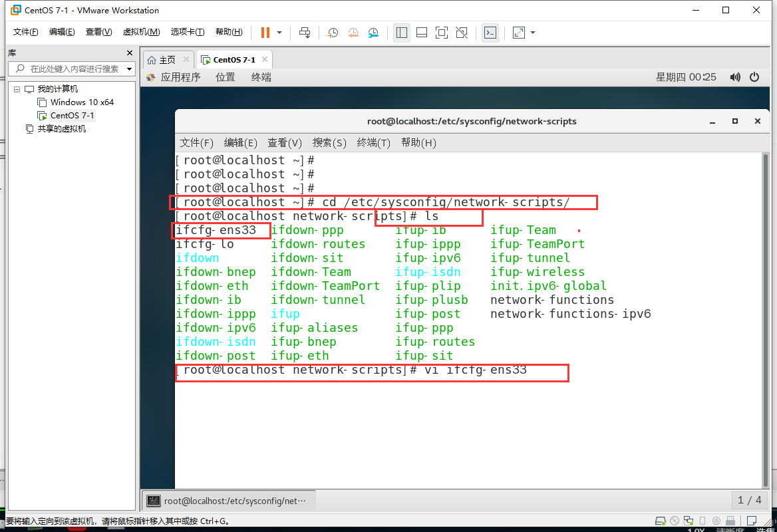Open the VMware 查看(V) menu
The image size is (777, 532).
tap(98, 32)
